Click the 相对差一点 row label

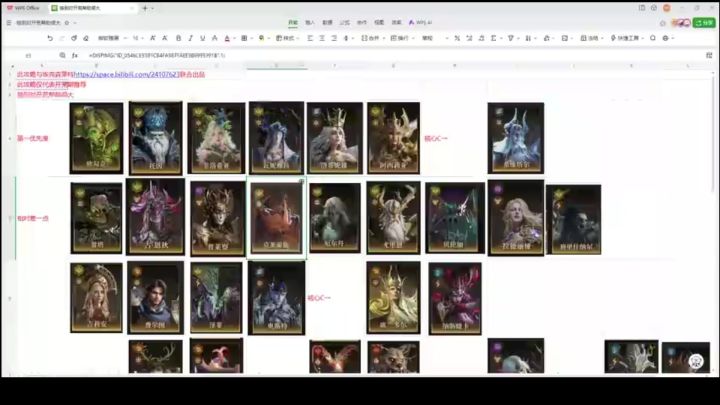coord(33,219)
